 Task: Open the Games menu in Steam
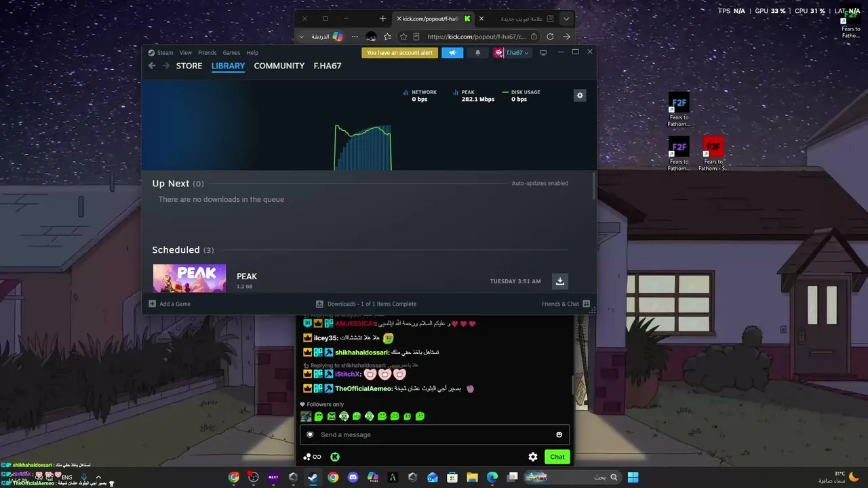click(231, 53)
